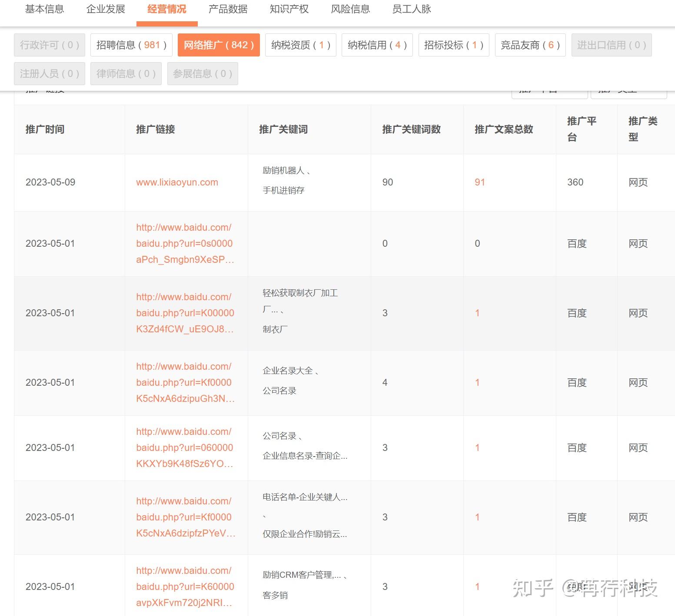Screen dimensions: 675x616
Task: Click copy count 1 in 电话名单 row
Action: pyautogui.click(x=477, y=517)
